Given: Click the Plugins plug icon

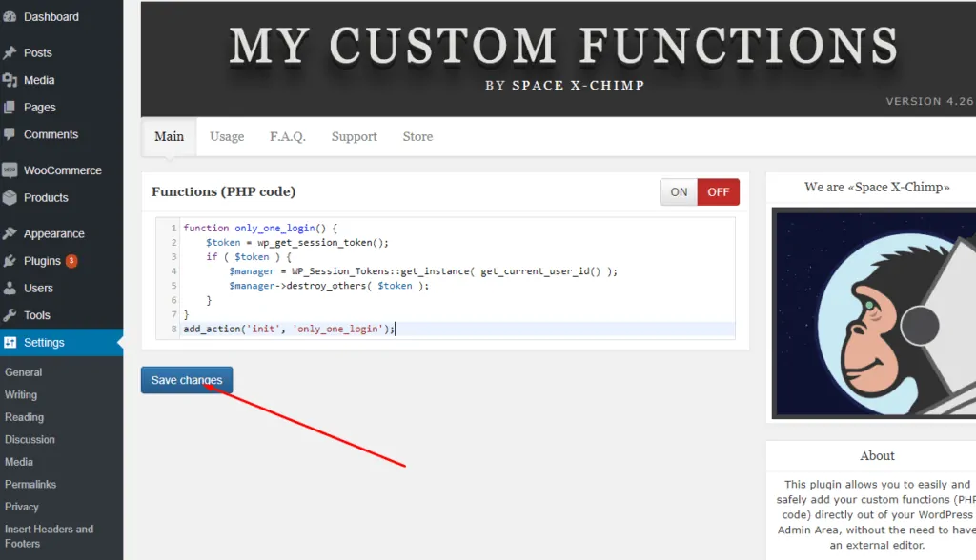Looking at the screenshot, I should 10,261.
